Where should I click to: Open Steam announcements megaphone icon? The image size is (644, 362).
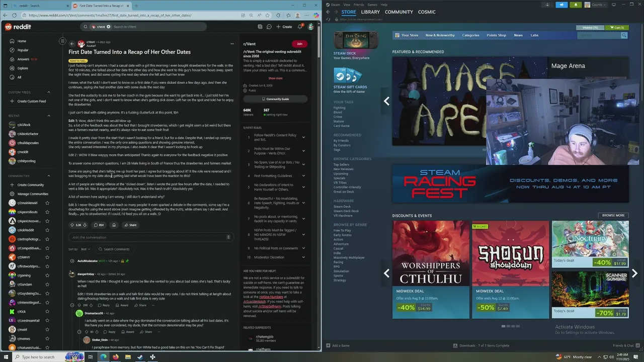(x=562, y=5)
